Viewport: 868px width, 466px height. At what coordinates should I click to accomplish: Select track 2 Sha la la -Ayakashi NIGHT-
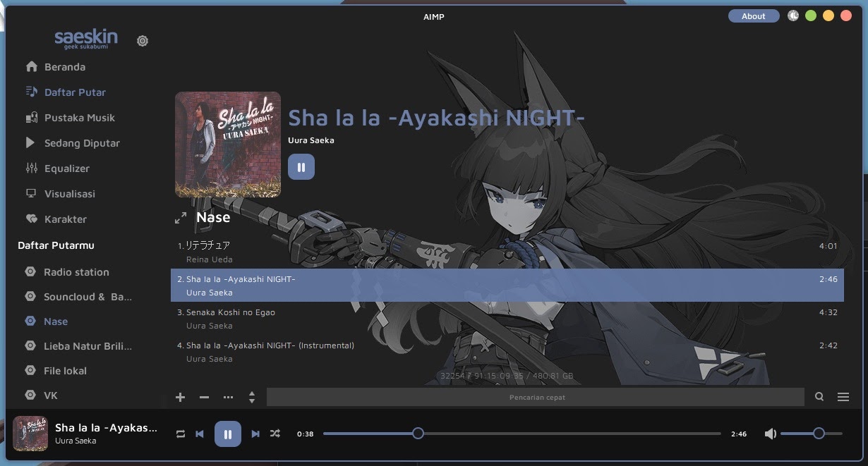pos(507,285)
